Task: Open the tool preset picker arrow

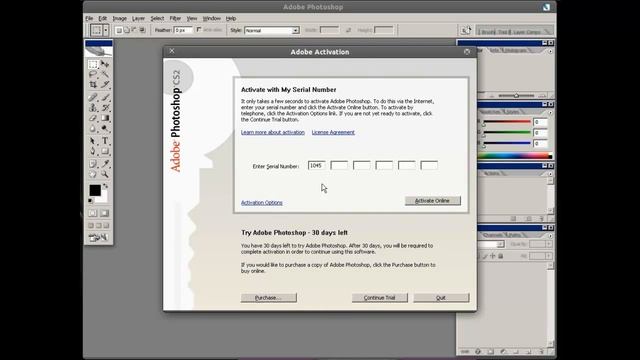Action: (106, 30)
